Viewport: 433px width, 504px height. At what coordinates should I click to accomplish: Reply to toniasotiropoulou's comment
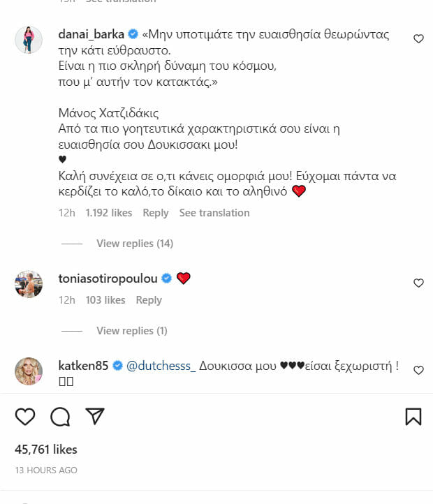pyautogui.click(x=149, y=300)
